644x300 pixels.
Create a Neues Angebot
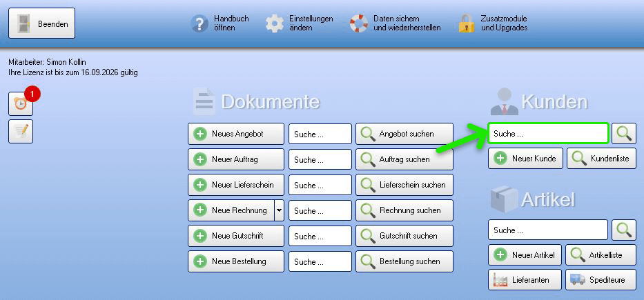click(x=236, y=134)
